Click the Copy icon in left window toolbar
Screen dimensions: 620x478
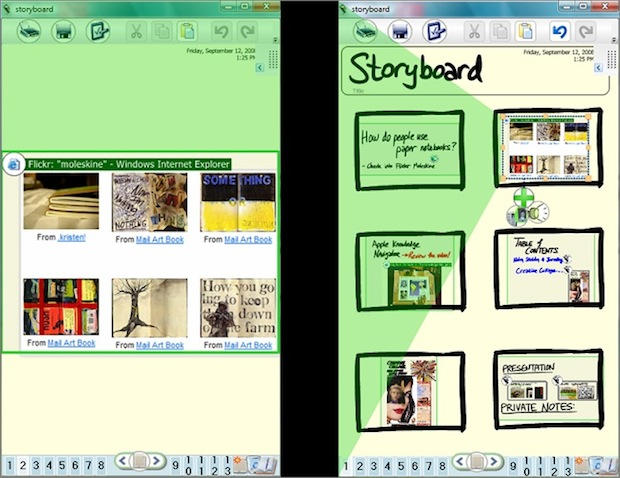162,31
